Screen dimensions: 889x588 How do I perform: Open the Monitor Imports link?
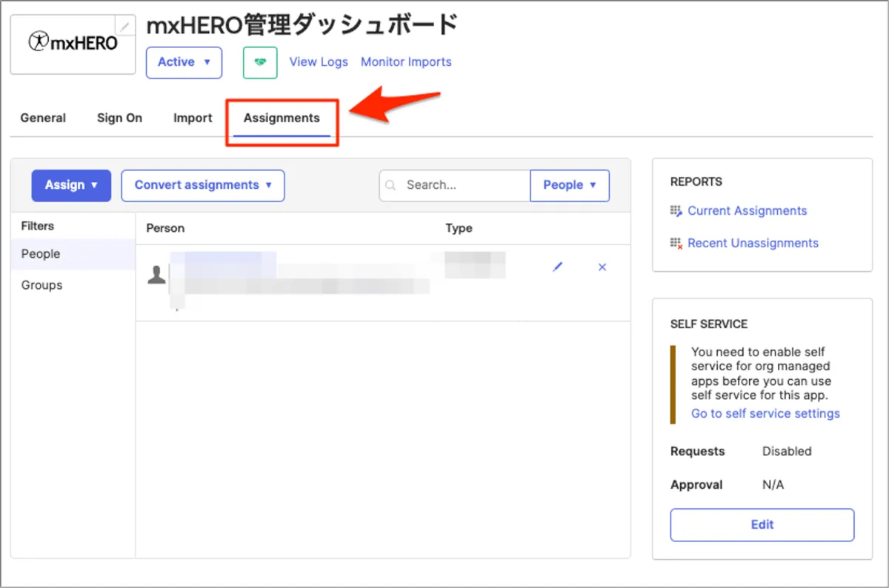tap(406, 62)
